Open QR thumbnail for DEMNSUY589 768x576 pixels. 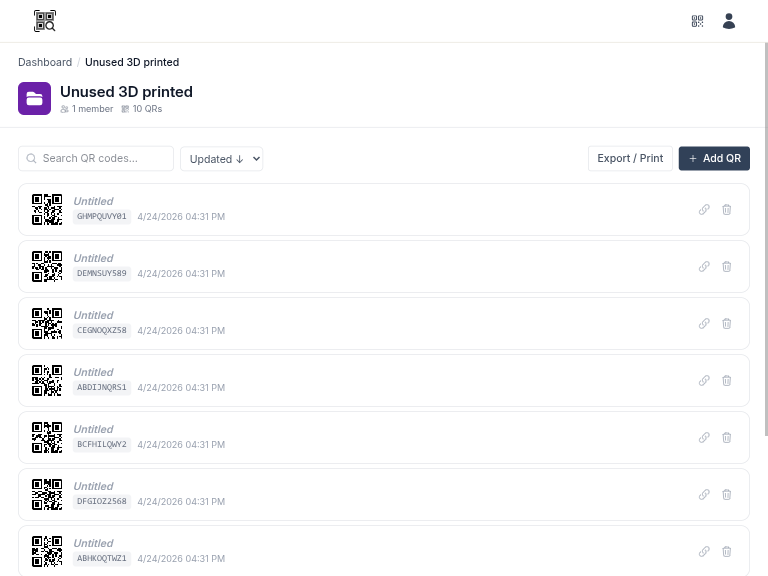coord(47,267)
